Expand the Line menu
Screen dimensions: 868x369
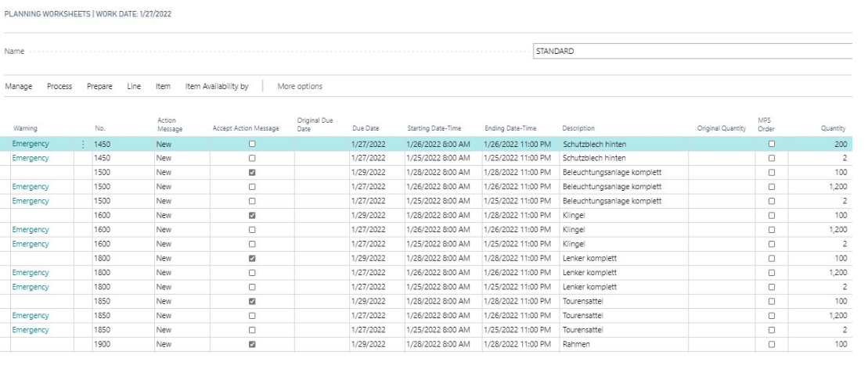coord(134,86)
